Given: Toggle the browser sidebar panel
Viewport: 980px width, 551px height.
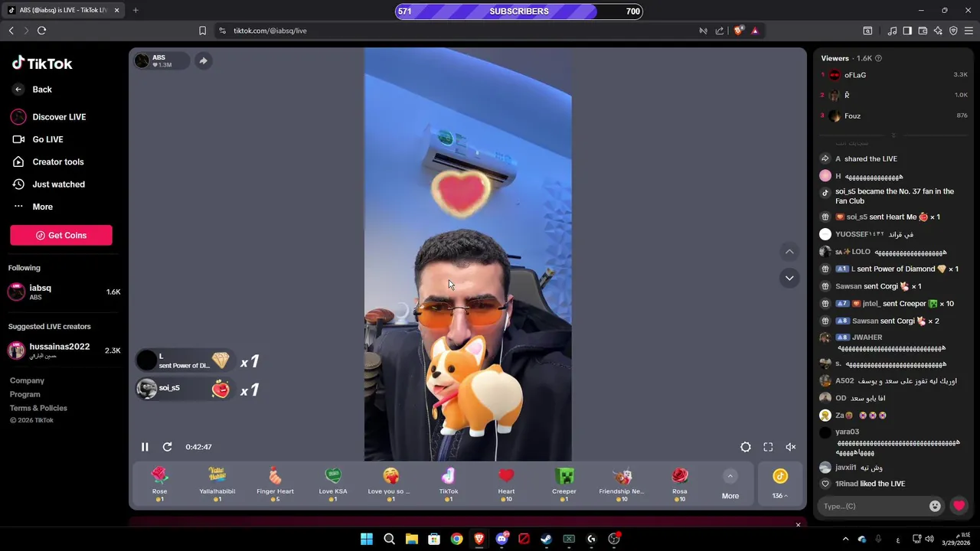Looking at the screenshot, I should [x=907, y=31].
